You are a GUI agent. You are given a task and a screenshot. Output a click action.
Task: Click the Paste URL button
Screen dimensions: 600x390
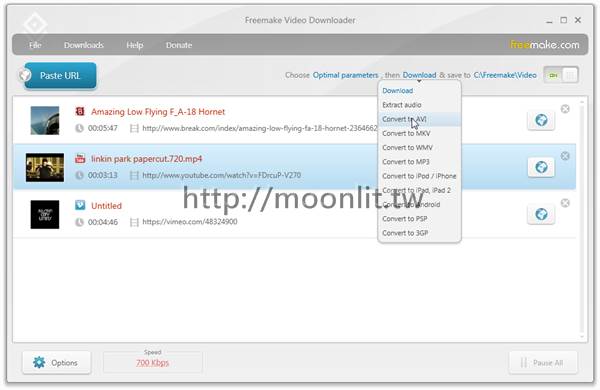(x=60, y=75)
